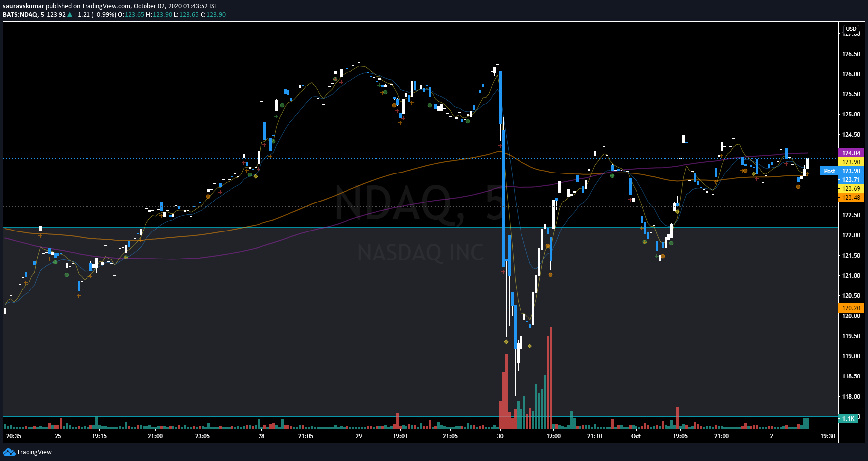This screenshot has height=461, width=868.
Task: Click the 20:35 time axis label
Action: 14,436
